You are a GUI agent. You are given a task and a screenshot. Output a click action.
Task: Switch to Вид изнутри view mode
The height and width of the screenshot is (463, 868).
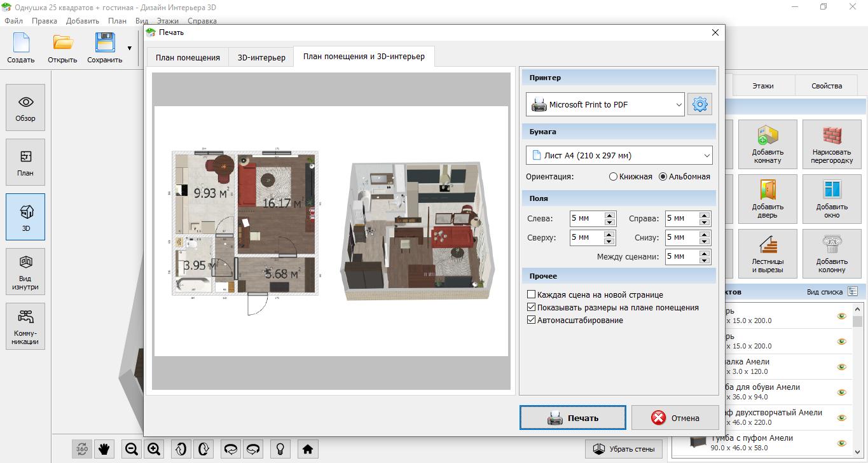click(25, 272)
